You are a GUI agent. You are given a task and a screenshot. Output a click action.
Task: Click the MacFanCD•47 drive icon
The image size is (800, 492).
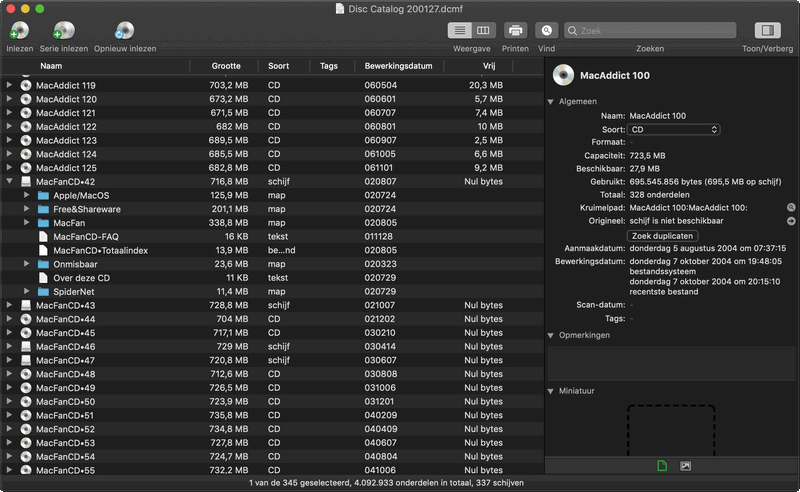click(26, 360)
